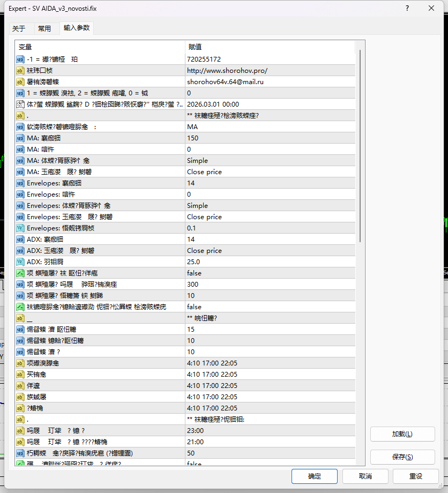The width and height of the screenshot is (448, 493).
Task: Select the 2026.03.01 00:00 date value
Action: pyautogui.click(x=271, y=104)
